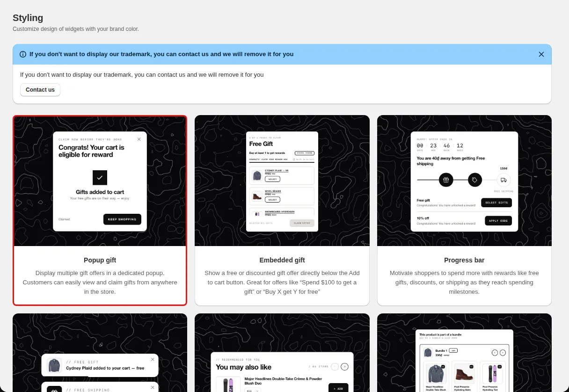Close the Congrats popup preview with its X
The width and height of the screenshot is (569, 392).
[x=139, y=139]
